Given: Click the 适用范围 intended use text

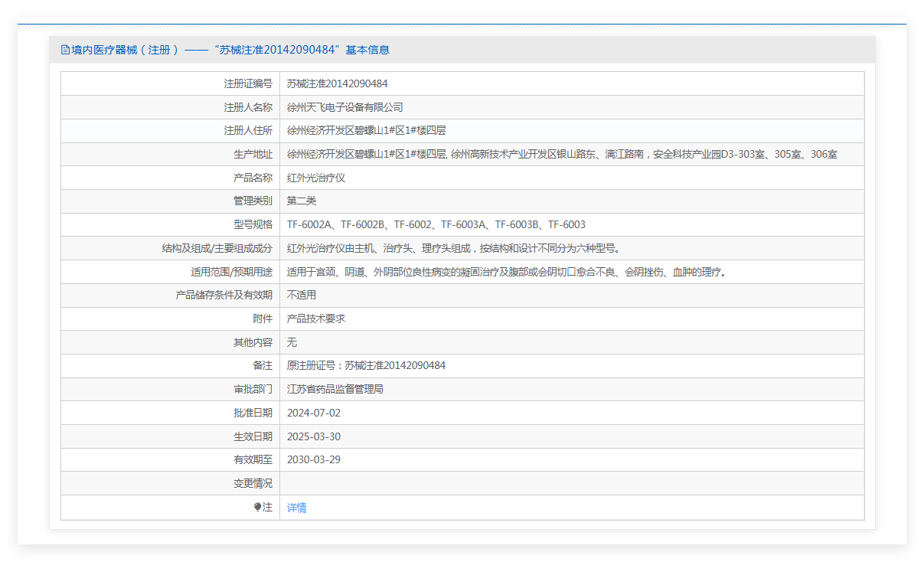Looking at the screenshot, I should (x=506, y=272).
